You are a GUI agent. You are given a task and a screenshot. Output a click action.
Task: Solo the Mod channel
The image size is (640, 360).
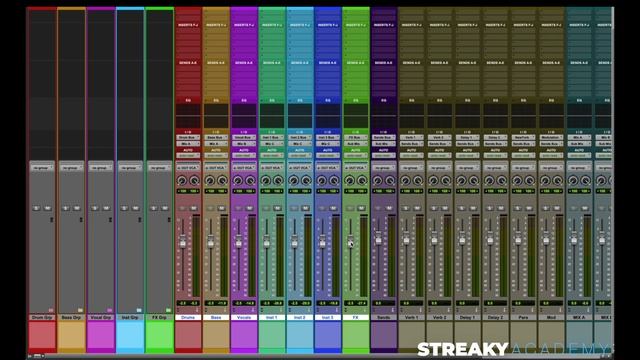[545, 208]
